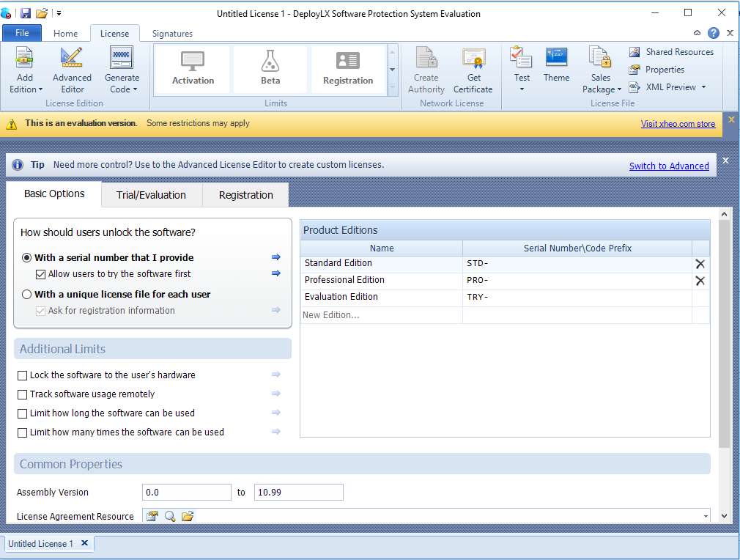
Task: Delete the Standard Edition row
Action: tap(700, 264)
